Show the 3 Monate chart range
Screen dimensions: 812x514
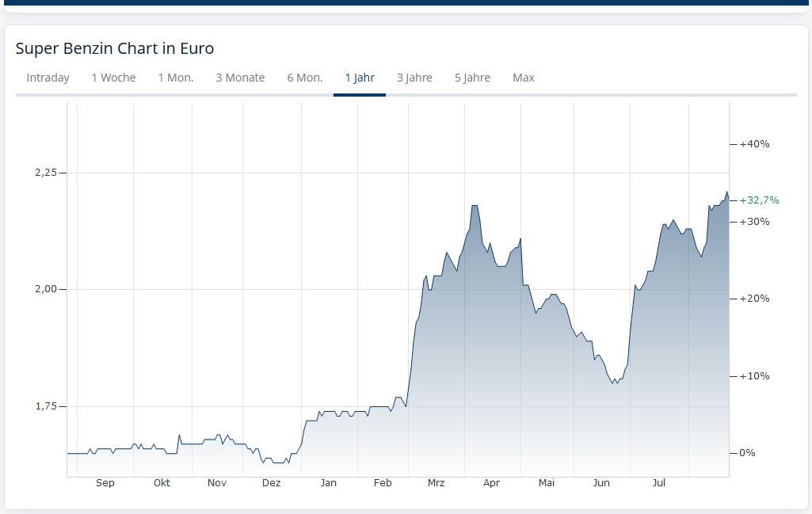(x=240, y=78)
